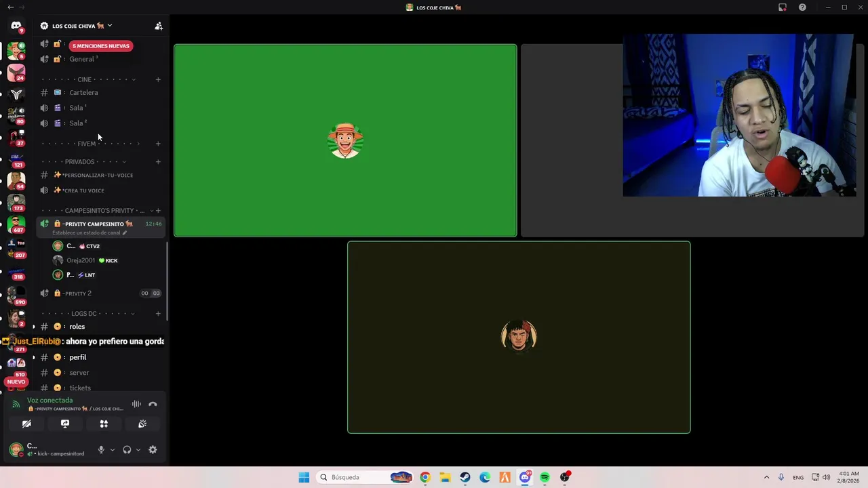Open Google Chrome from the taskbar
Screen dimensions: 868x488
[425, 477]
